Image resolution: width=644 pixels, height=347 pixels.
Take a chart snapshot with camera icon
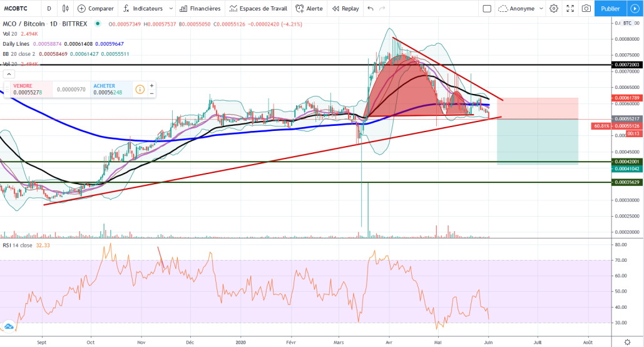click(586, 8)
